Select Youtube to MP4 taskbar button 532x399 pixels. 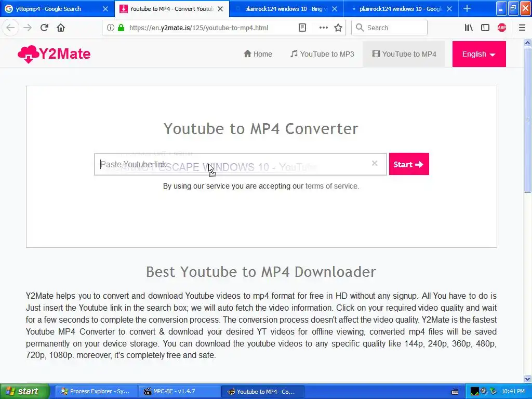(x=263, y=392)
